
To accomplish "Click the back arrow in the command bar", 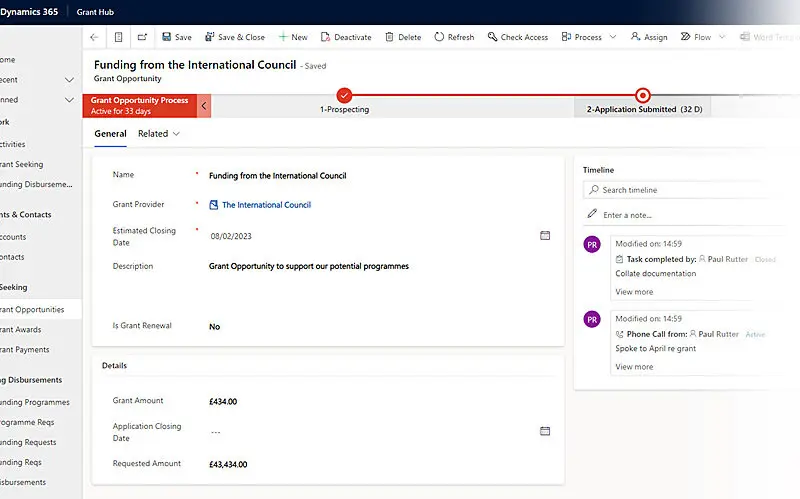I will tap(94, 37).
